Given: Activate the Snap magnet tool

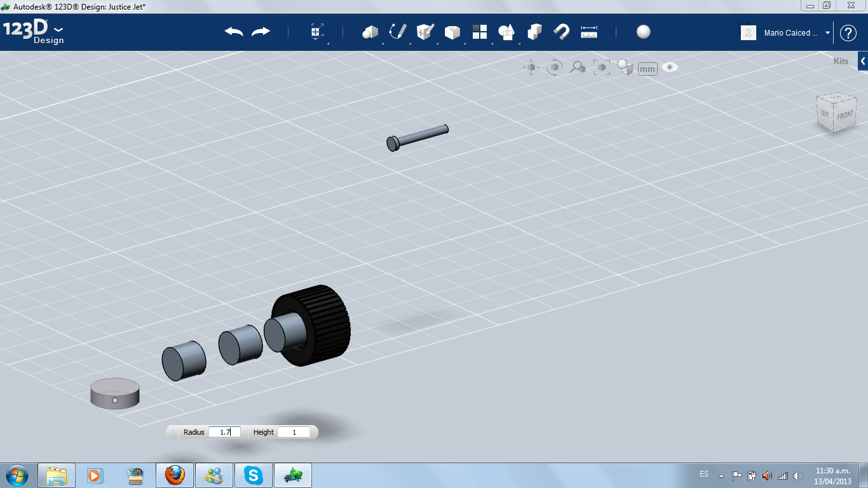Looking at the screenshot, I should 562,32.
